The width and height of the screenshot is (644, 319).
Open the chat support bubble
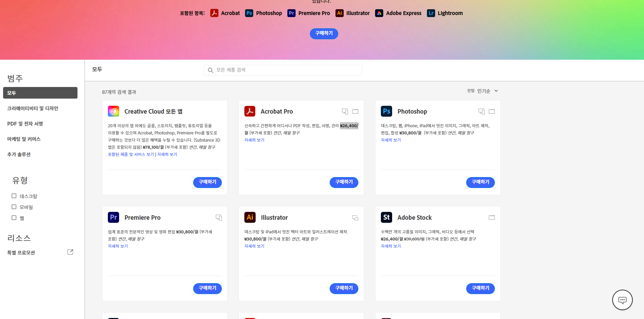[x=622, y=300]
